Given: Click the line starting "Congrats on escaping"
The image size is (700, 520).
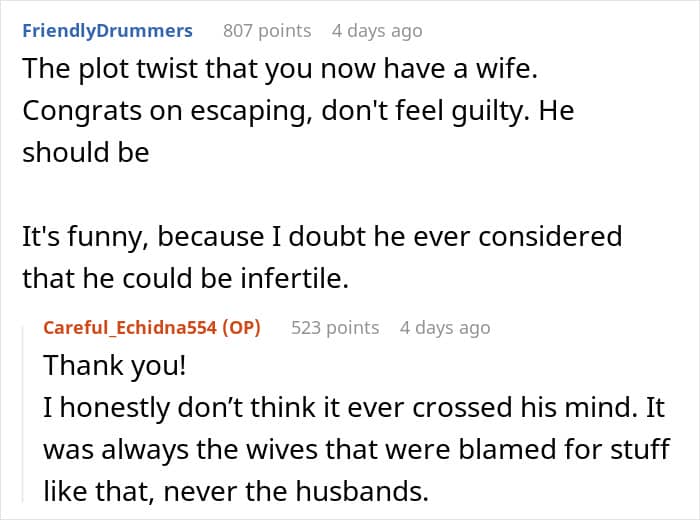Looking at the screenshot, I should click(x=298, y=111).
